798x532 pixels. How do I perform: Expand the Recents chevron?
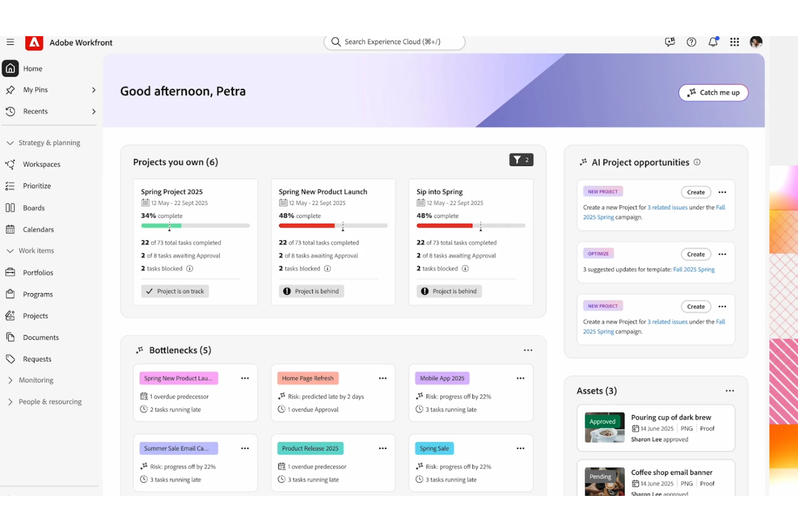pyautogui.click(x=94, y=112)
